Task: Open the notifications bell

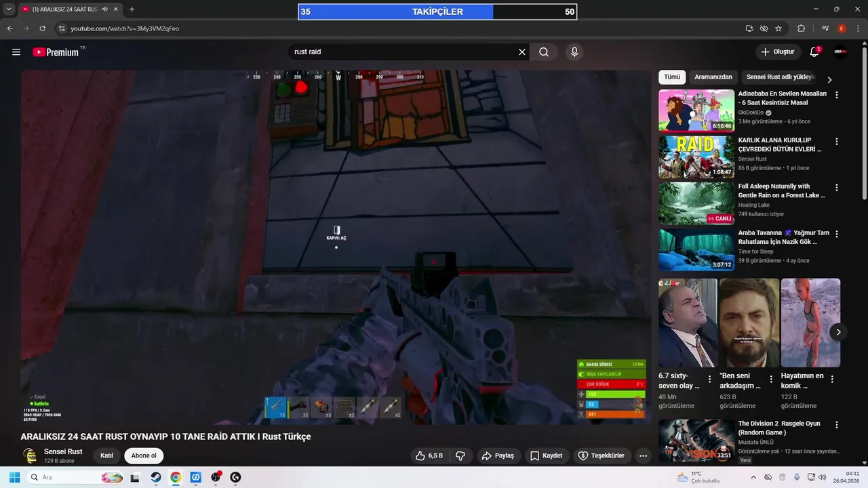Action: click(x=814, y=52)
